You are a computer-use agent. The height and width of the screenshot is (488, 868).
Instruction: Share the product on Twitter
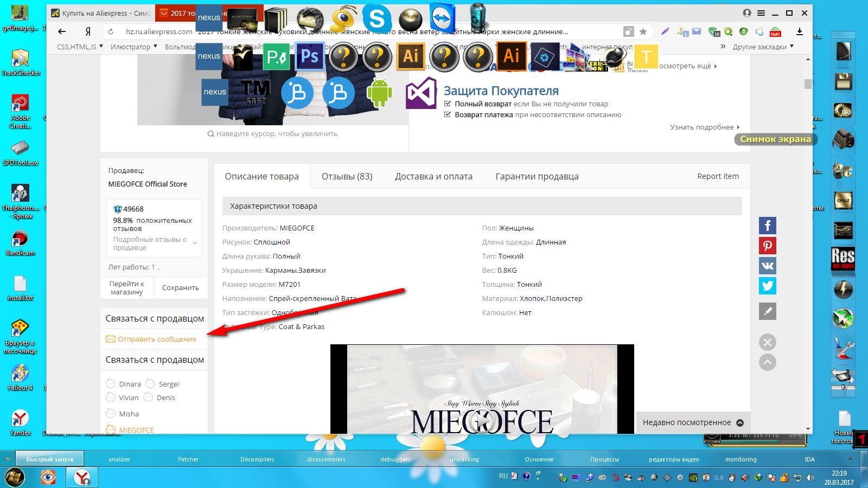[767, 286]
